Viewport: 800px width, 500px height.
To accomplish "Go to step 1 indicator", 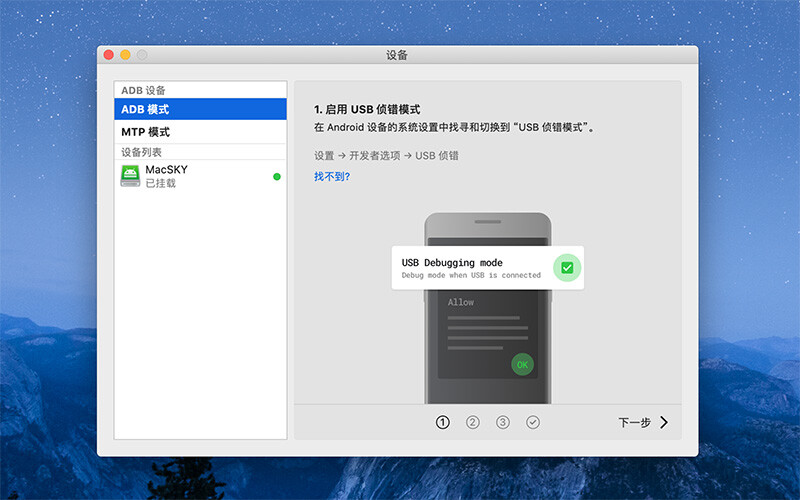I will [x=442, y=422].
